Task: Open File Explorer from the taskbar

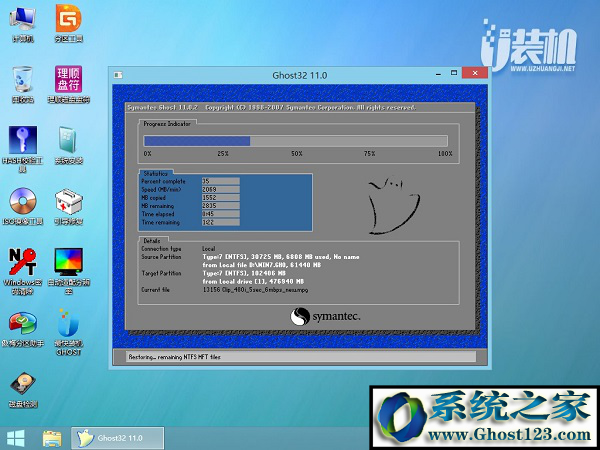Action: click(x=52, y=438)
